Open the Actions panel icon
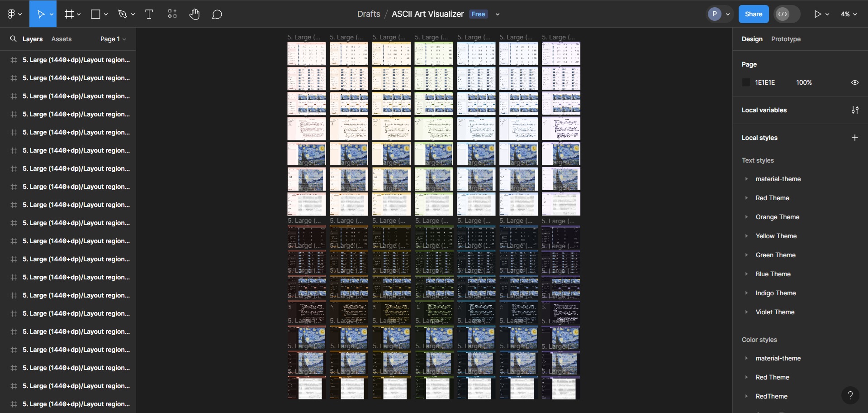 click(x=172, y=14)
